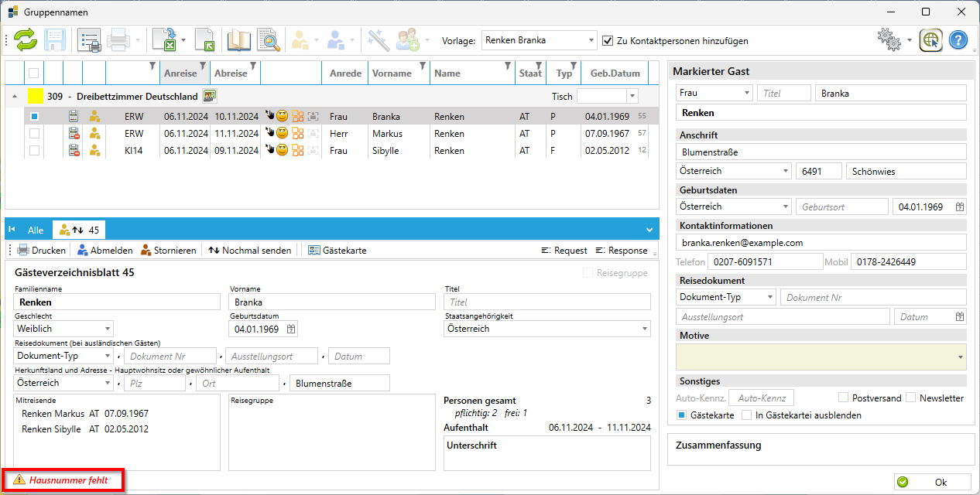Click the document magnifier preview icon
The width and height of the screenshot is (980, 495).
tap(269, 40)
